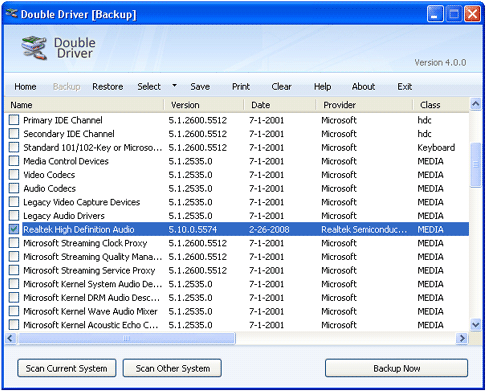
Task: Open the Help menu item
Action: (322, 87)
